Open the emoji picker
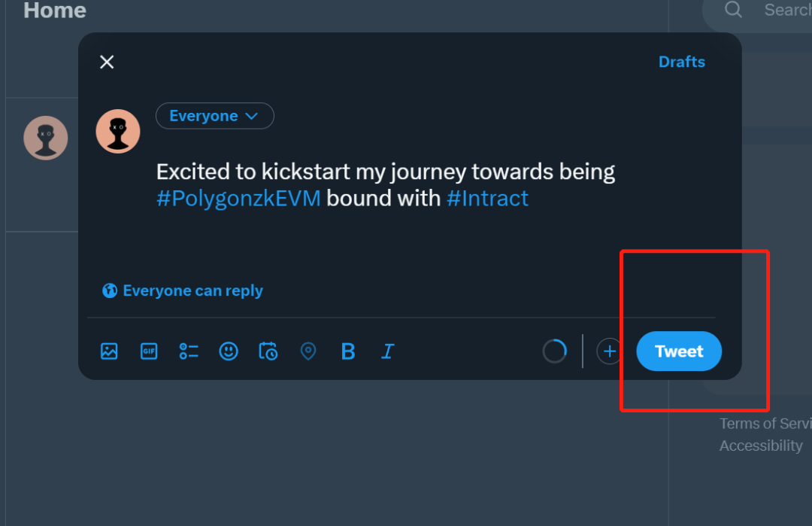The width and height of the screenshot is (812, 526). tap(229, 351)
